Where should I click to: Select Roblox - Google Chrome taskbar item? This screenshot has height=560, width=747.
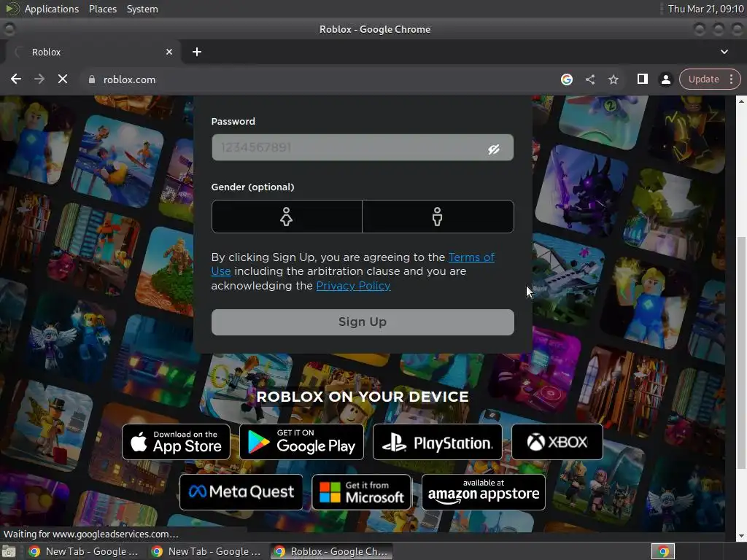[x=332, y=551]
